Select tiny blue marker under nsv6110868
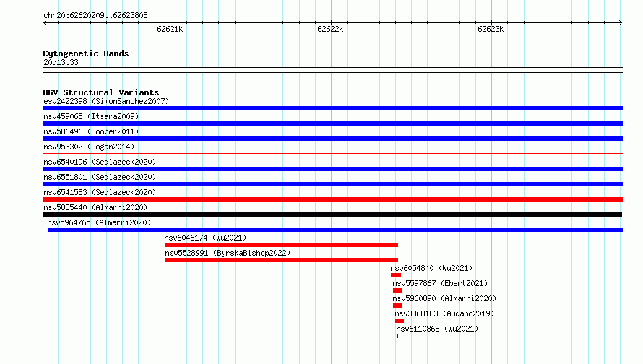 click(397, 336)
